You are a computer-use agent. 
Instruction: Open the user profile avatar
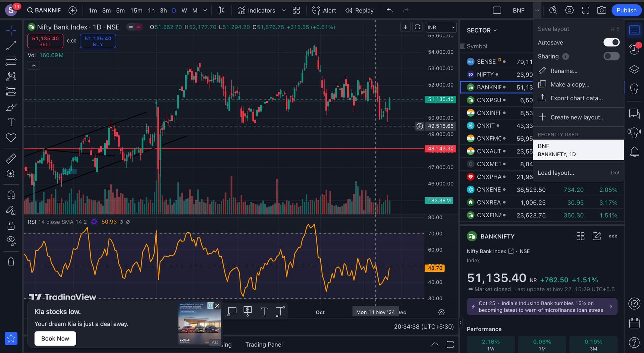click(x=11, y=10)
